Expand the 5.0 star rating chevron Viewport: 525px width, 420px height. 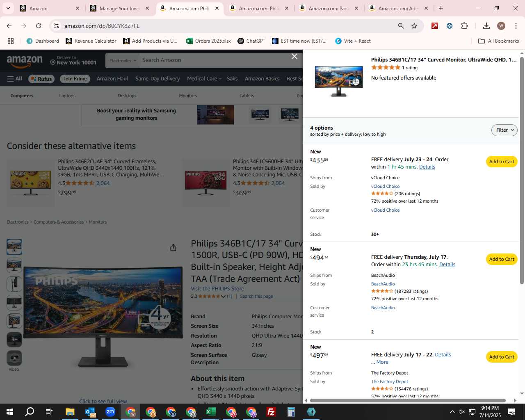click(x=223, y=296)
